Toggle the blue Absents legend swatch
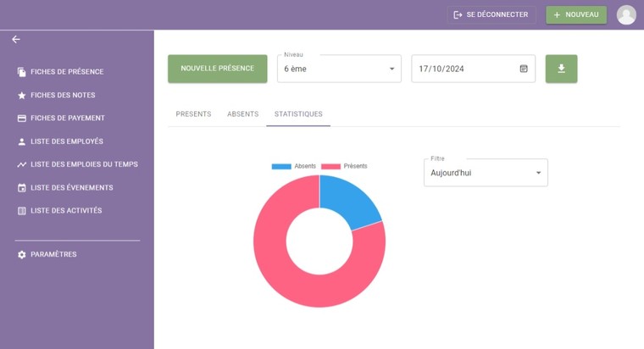The height and width of the screenshot is (349, 644). (281, 166)
